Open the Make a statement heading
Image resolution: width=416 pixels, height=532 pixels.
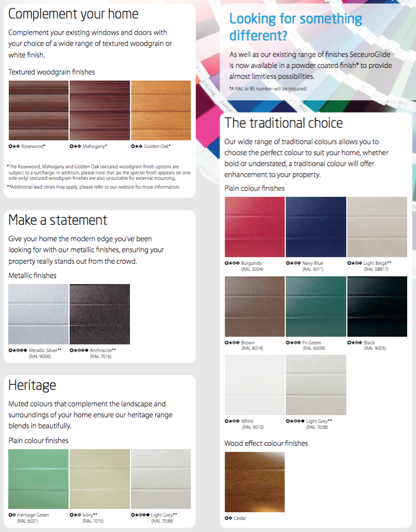58,220
